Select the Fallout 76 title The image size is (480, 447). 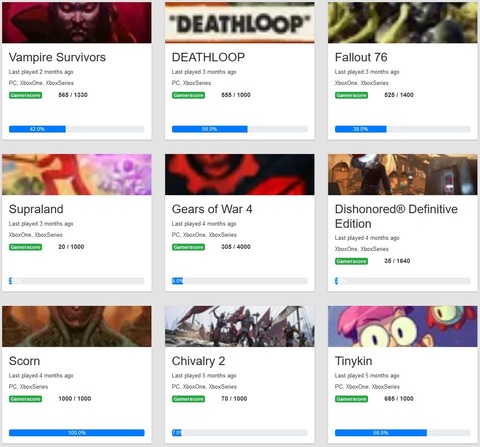[361, 57]
